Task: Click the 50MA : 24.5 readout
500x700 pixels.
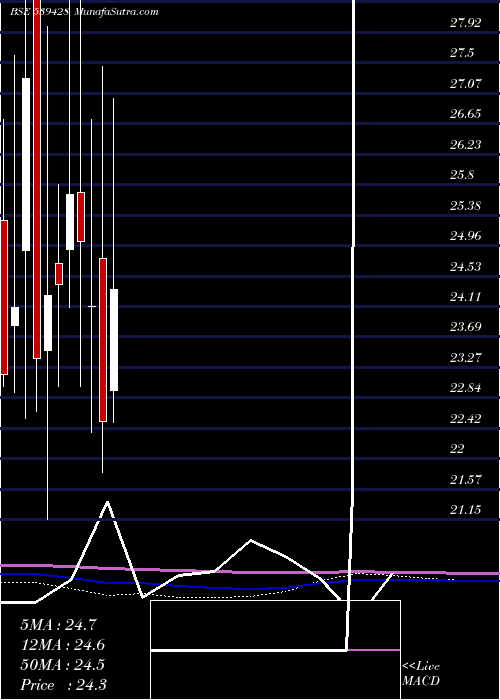Action: pos(62,665)
